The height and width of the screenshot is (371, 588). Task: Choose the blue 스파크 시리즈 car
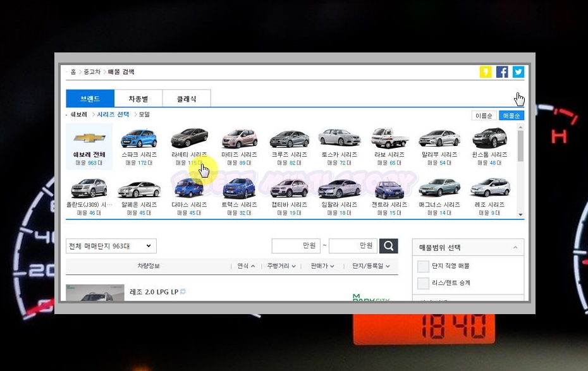pos(139,147)
